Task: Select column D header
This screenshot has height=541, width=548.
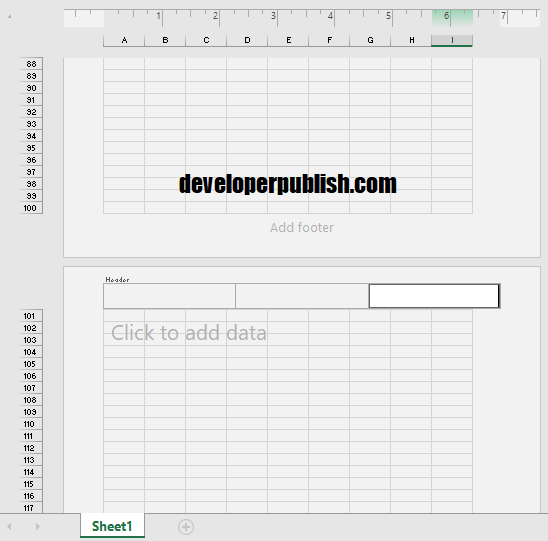Action: click(x=247, y=40)
